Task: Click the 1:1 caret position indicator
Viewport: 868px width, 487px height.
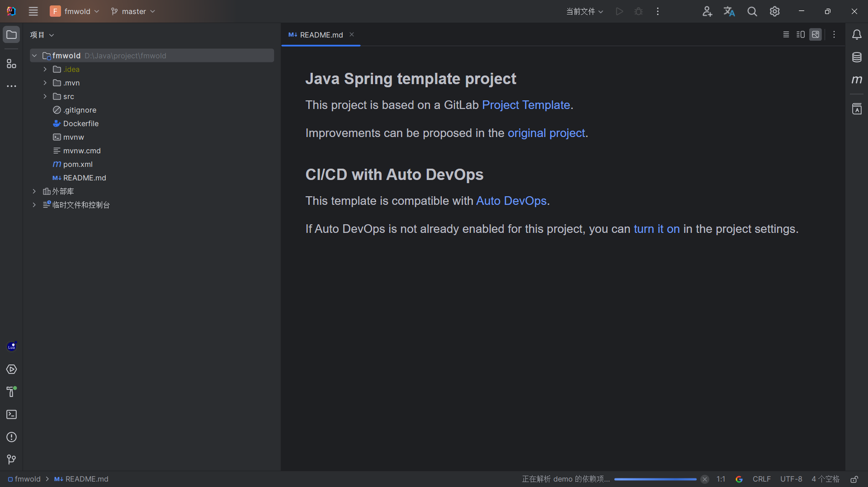Action: coord(721,479)
